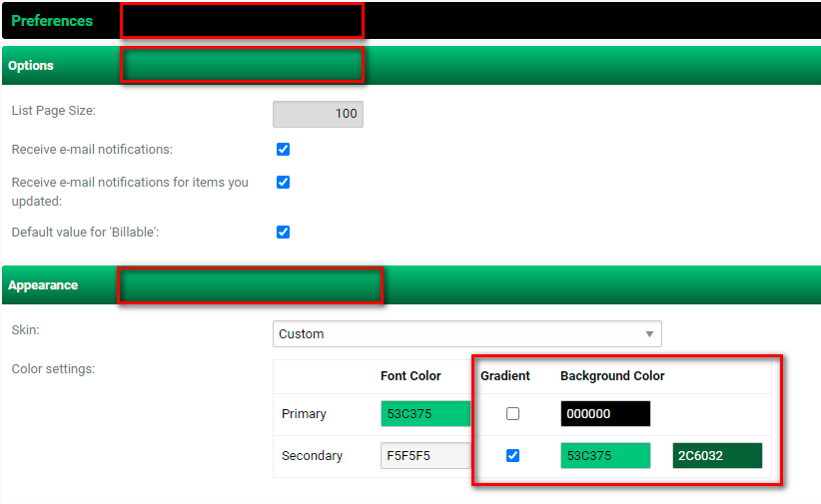Uncheck Default value for 'Billable' checkbox
The image size is (821, 504).
(x=284, y=232)
